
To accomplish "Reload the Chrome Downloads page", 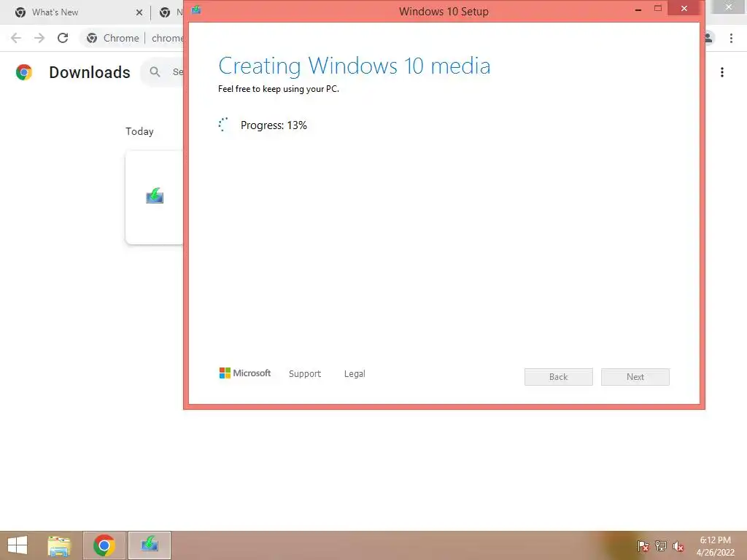I will click(63, 38).
